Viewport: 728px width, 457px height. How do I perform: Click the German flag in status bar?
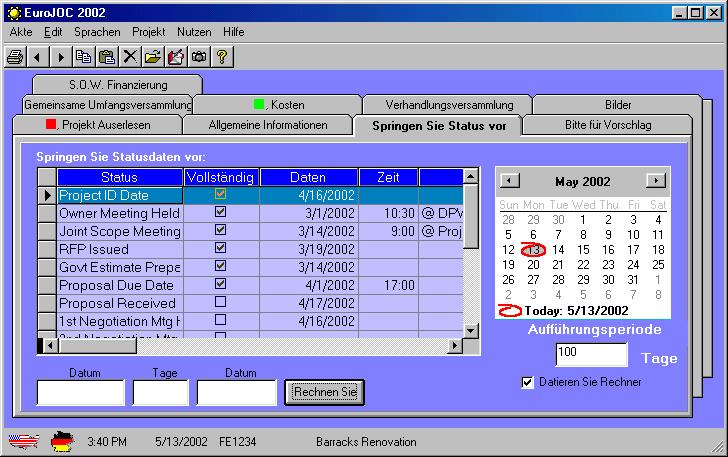click(63, 440)
